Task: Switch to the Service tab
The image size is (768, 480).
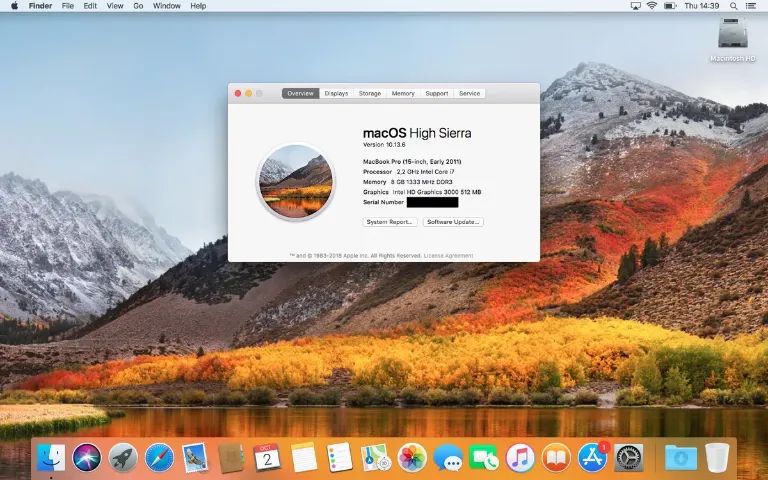Action: pyautogui.click(x=469, y=93)
